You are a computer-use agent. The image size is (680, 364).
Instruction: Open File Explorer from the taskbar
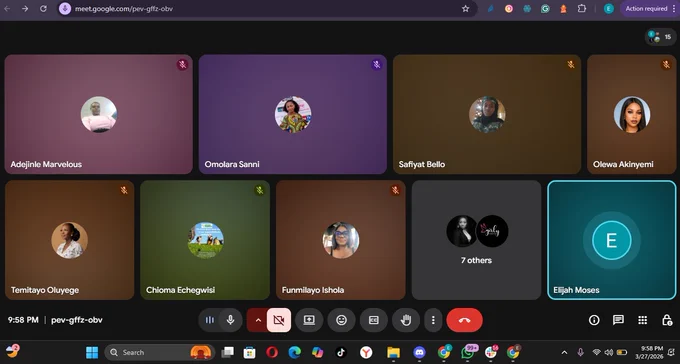[x=393, y=352]
